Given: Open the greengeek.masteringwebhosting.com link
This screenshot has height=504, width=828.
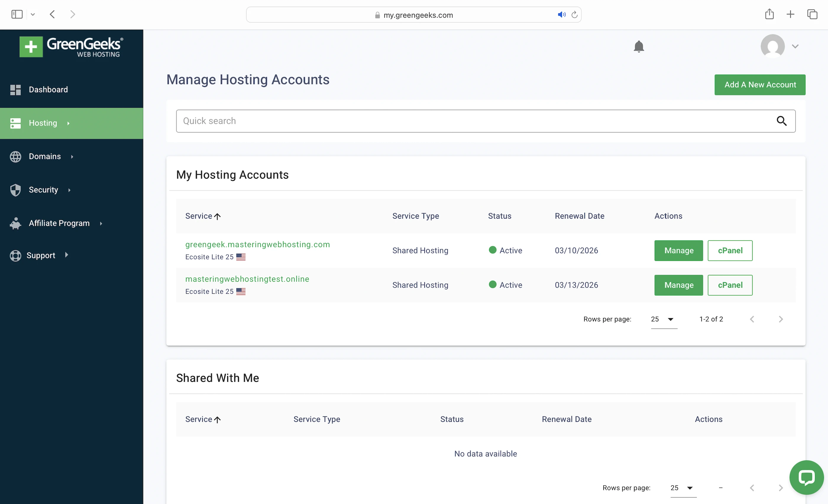Looking at the screenshot, I should (x=257, y=245).
